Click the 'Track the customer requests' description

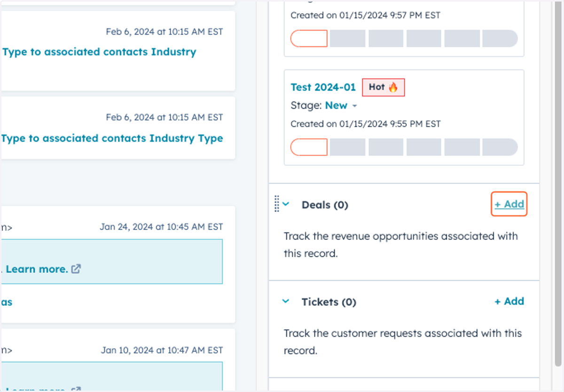pyautogui.click(x=403, y=342)
